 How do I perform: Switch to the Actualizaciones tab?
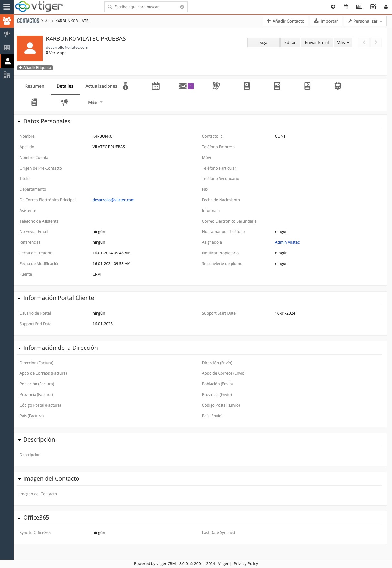click(101, 86)
